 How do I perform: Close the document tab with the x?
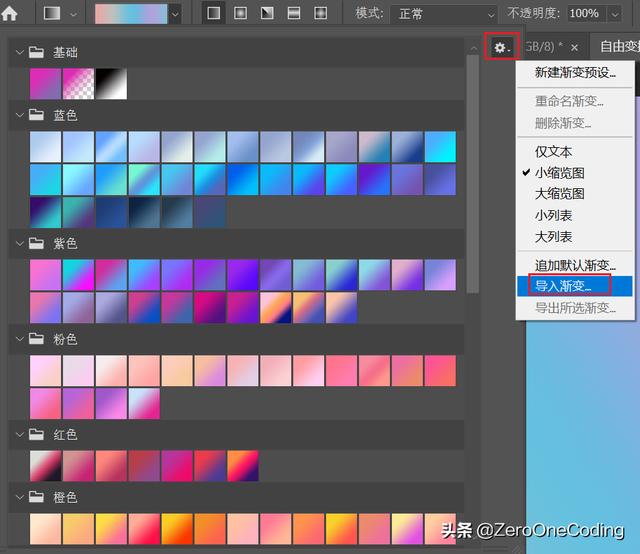point(574,47)
